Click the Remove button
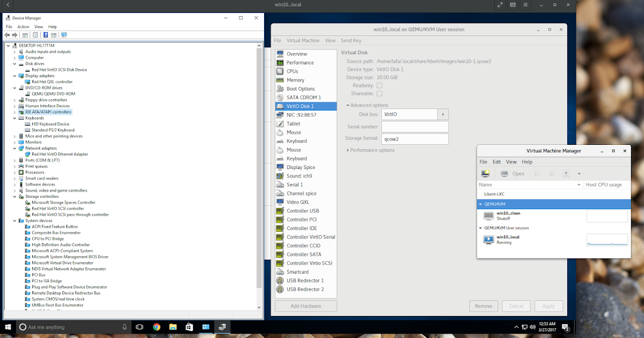 [484, 306]
